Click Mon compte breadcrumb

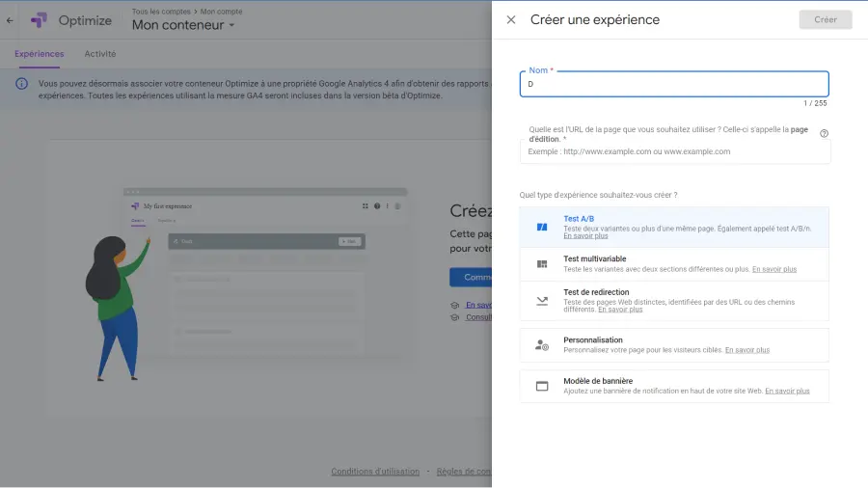click(x=221, y=12)
